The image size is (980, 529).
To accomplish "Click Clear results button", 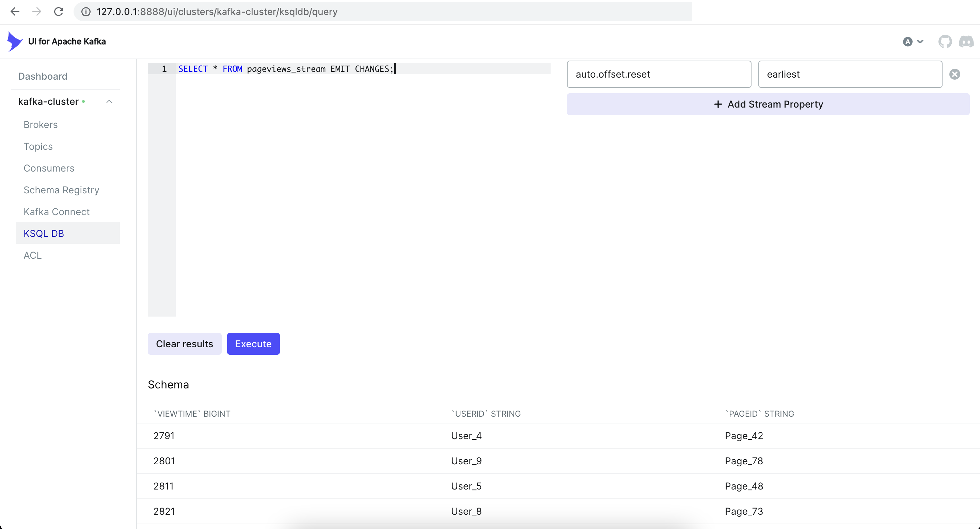I will pyautogui.click(x=184, y=344).
